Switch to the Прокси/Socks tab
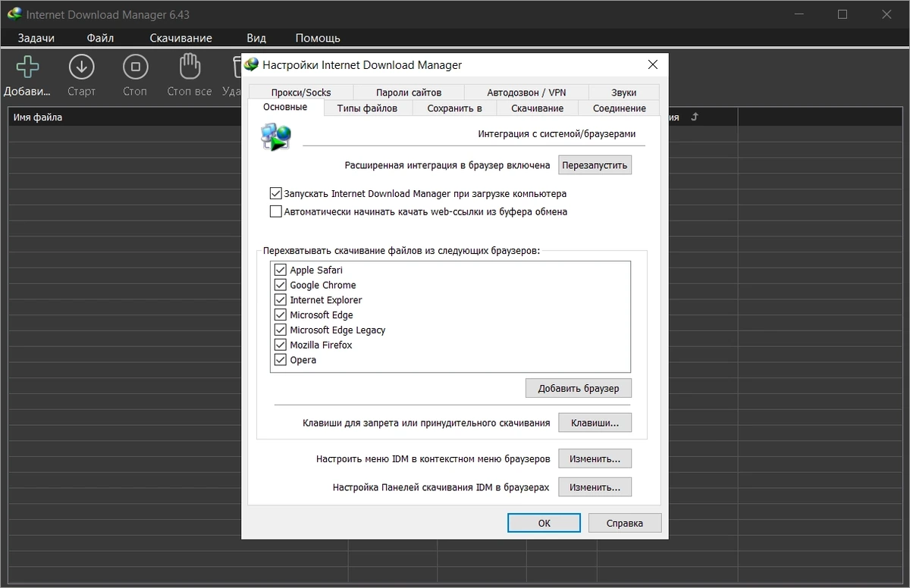The height and width of the screenshot is (588, 910). pos(301,92)
